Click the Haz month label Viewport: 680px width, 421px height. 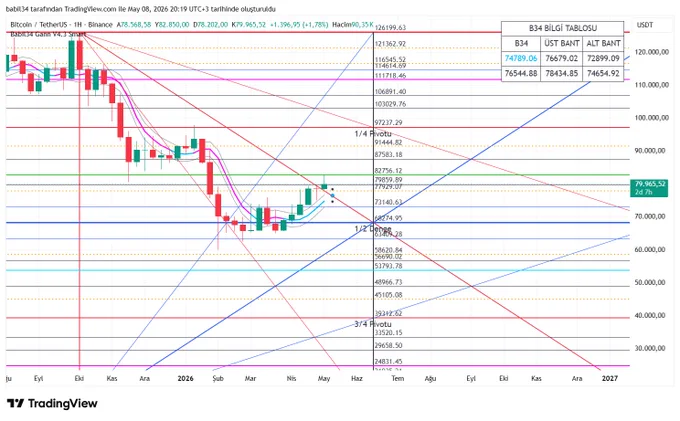(x=356, y=379)
